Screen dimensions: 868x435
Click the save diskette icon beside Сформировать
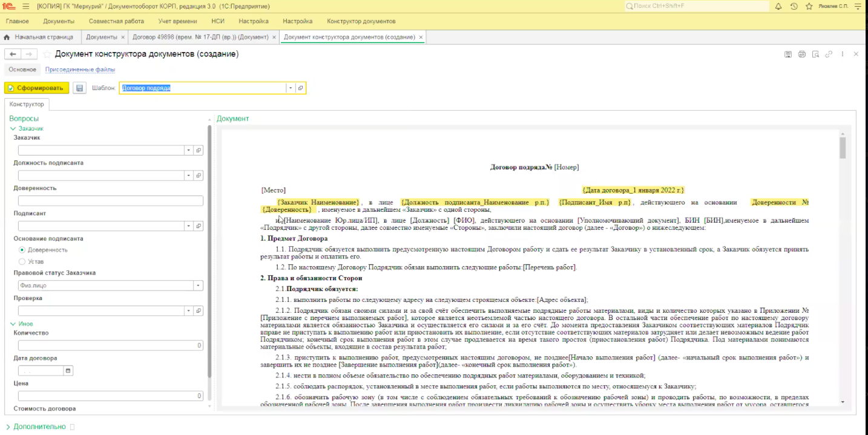pos(79,88)
